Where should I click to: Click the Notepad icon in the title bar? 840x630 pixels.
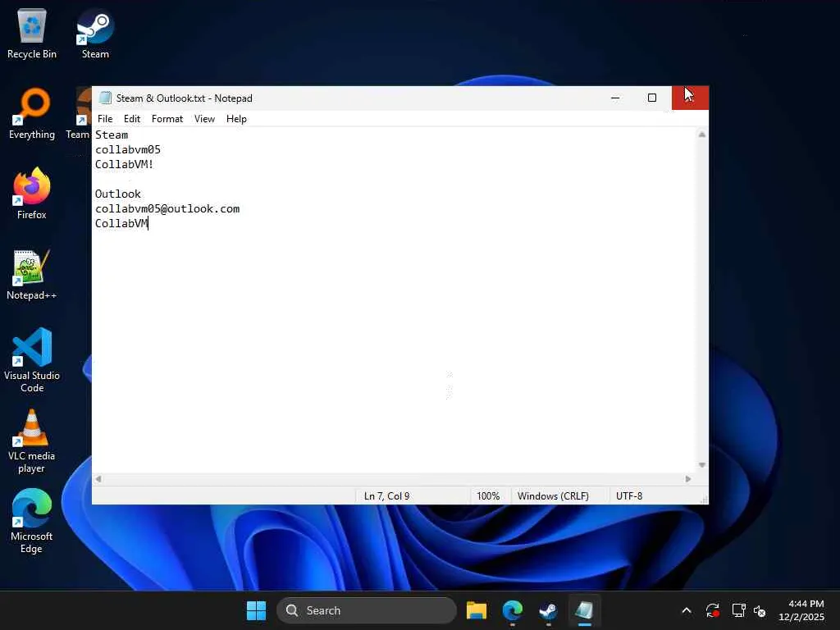coord(106,98)
